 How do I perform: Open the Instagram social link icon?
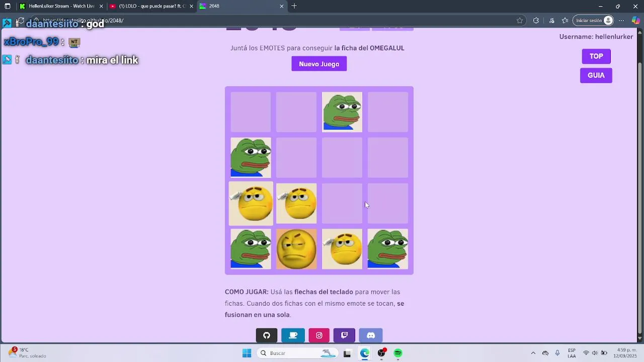click(319, 335)
